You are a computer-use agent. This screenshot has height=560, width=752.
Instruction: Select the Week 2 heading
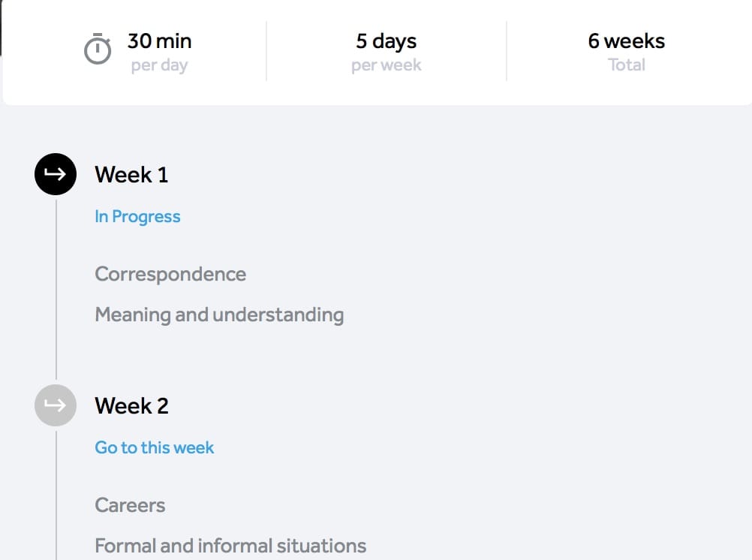[131, 406]
